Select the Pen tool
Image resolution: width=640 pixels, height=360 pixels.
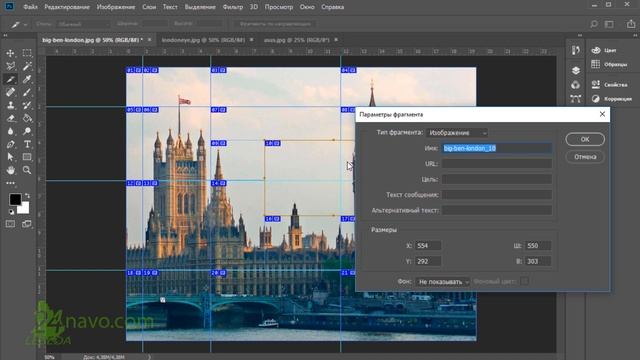point(11,144)
